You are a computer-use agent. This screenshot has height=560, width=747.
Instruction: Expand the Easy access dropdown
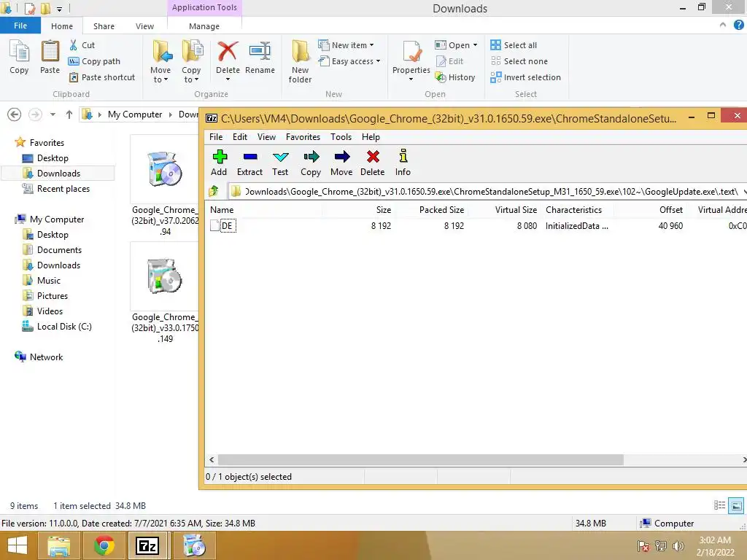pyautogui.click(x=379, y=61)
